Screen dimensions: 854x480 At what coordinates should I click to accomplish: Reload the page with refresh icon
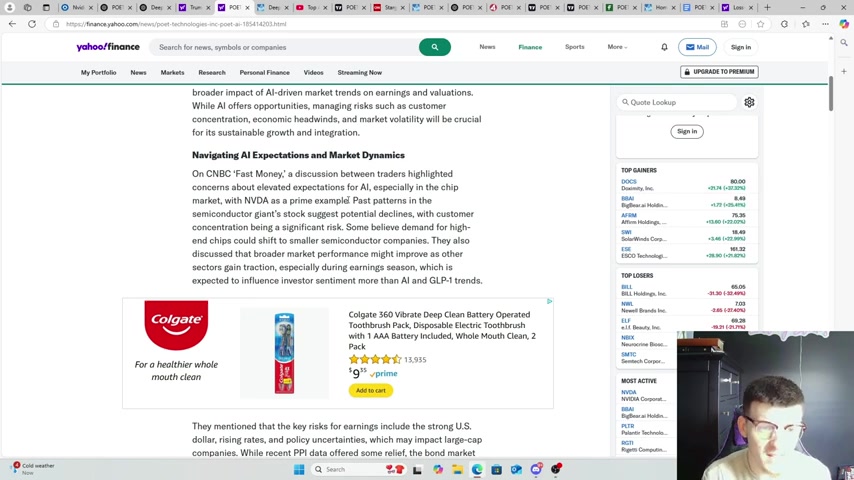click(32, 24)
